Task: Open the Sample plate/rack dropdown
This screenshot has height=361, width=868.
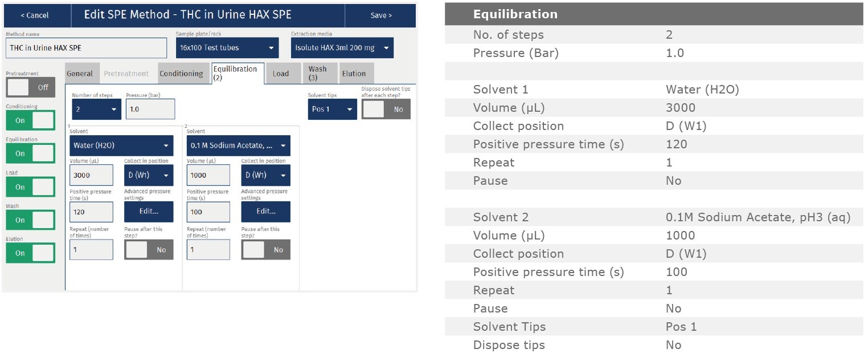Action: click(227, 48)
